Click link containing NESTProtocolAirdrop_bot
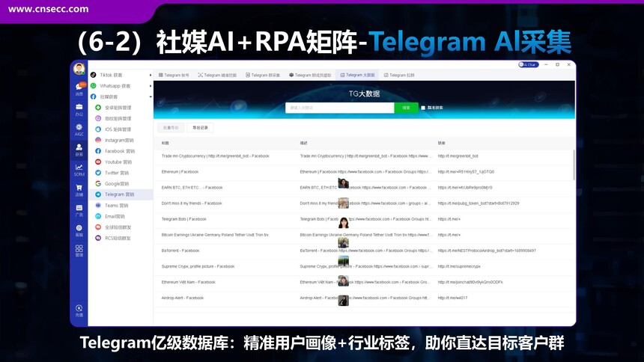Screen dimensions: 644x362 [487, 251]
